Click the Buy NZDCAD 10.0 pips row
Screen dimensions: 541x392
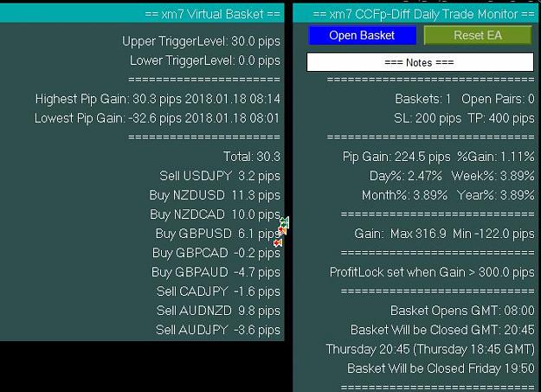[x=215, y=215]
